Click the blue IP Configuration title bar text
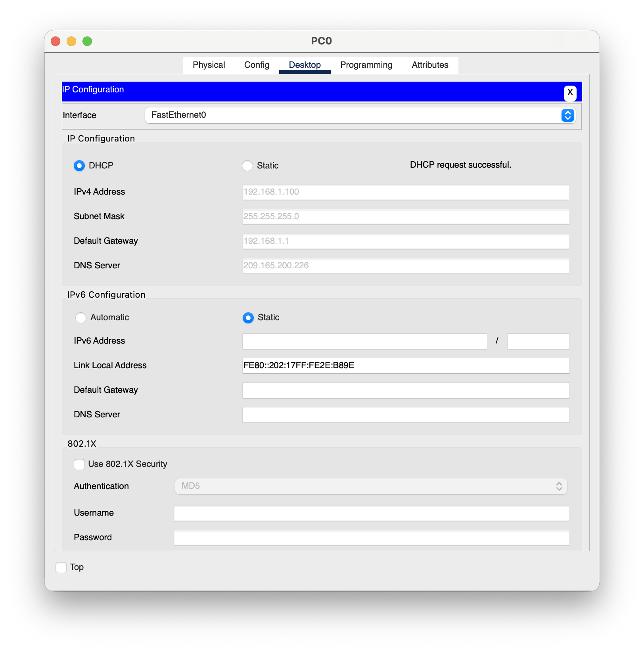The height and width of the screenshot is (650, 644). coord(93,90)
